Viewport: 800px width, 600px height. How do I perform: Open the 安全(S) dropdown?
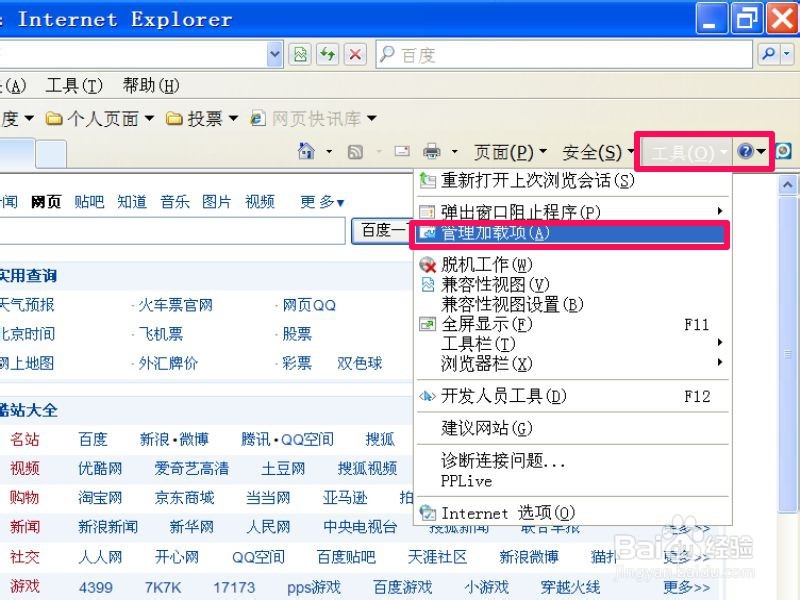point(594,150)
